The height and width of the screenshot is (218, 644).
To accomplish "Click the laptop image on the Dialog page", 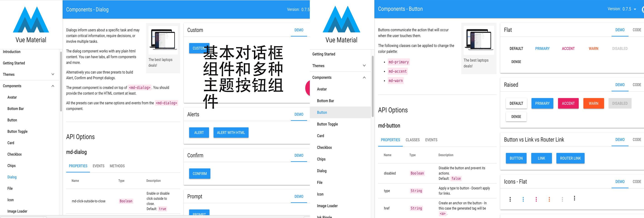I will pyautogui.click(x=163, y=40).
